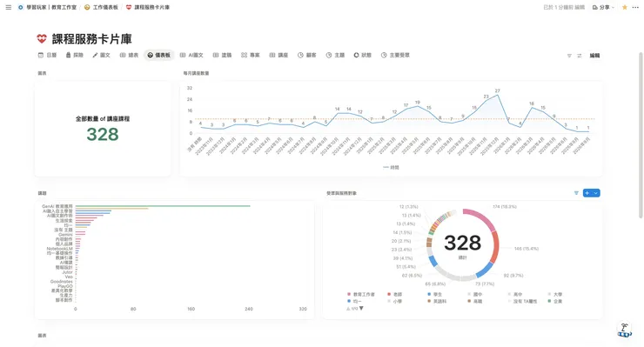Viewport: 644px width, 347px height.
Task: Click the 174 (18.3%) donut label
Action: [x=505, y=207]
